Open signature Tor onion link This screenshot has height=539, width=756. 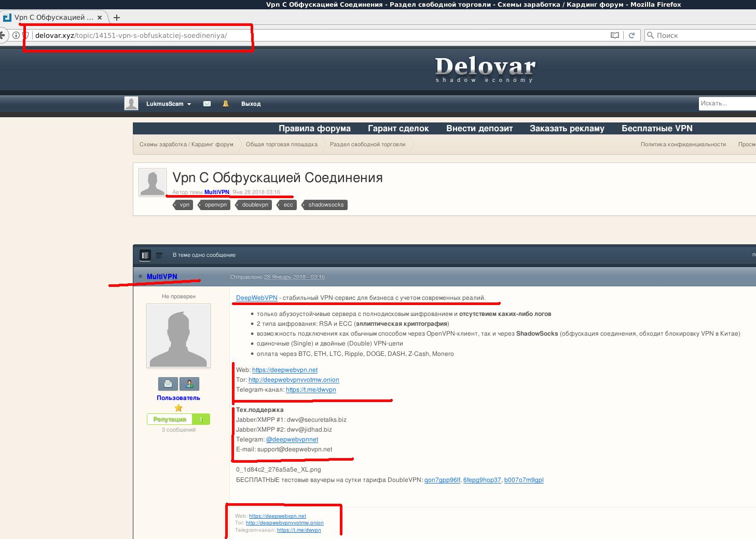(285, 523)
